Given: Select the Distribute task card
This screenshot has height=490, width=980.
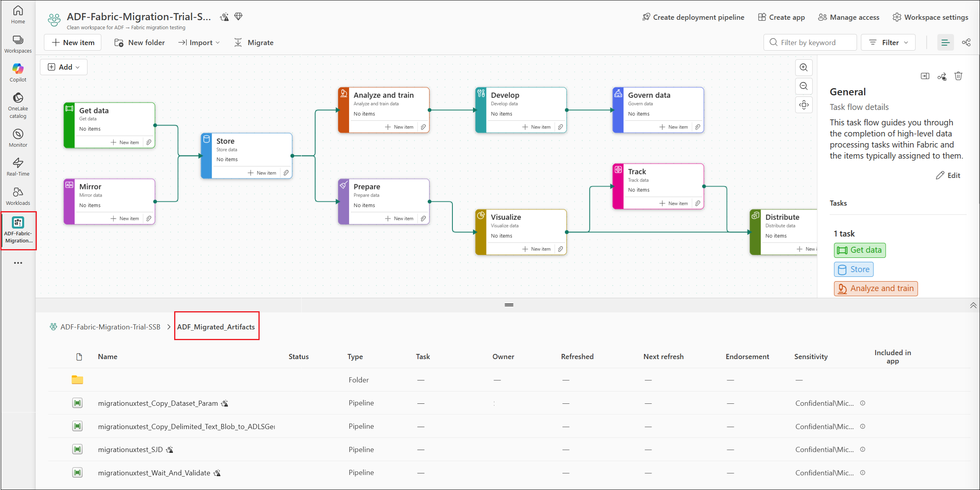Looking at the screenshot, I should click(x=784, y=232).
